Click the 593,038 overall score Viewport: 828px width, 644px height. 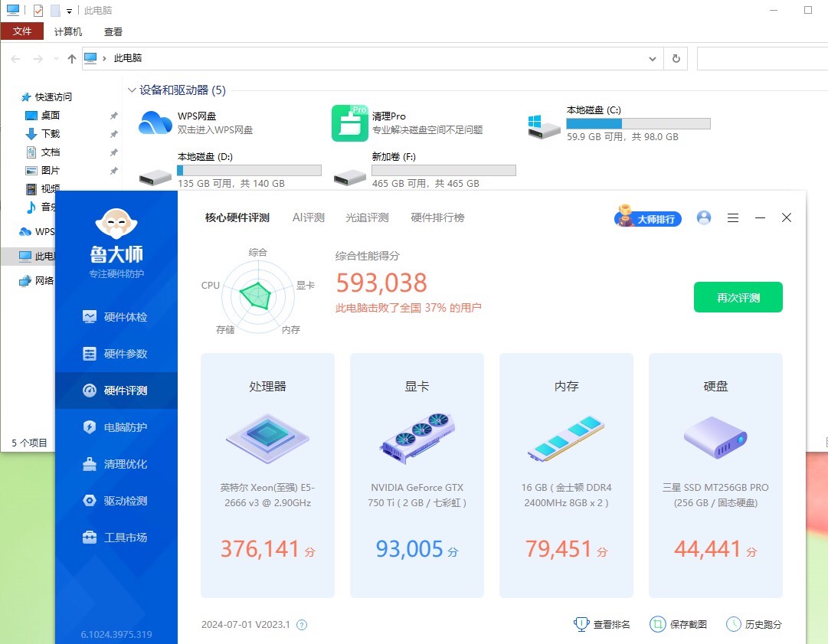point(381,283)
